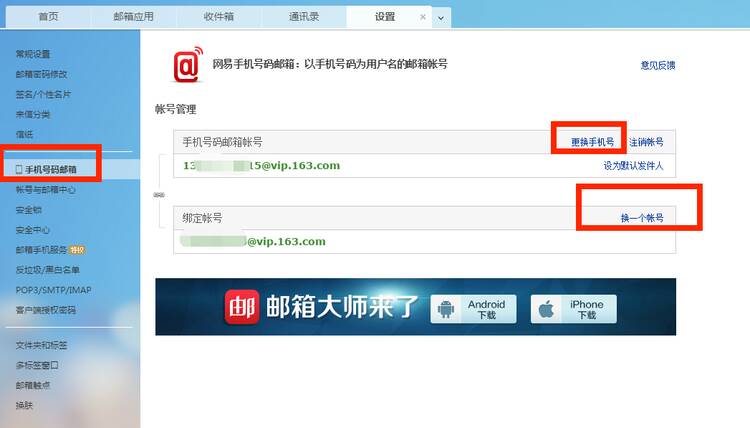Click the 邮箱大师来了 banner text
The height and width of the screenshot is (428, 750).
point(342,307)
